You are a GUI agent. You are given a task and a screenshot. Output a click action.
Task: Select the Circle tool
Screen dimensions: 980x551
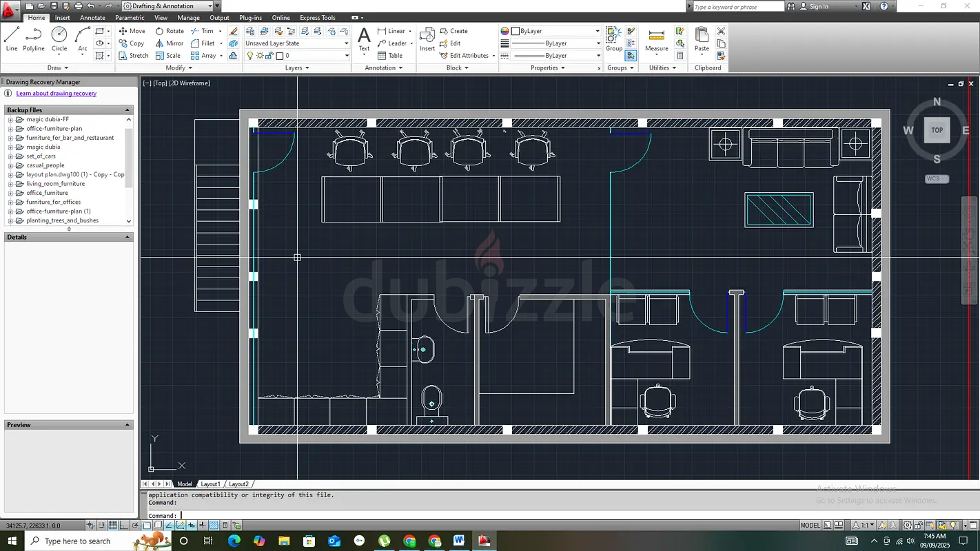tap(59, 38)
